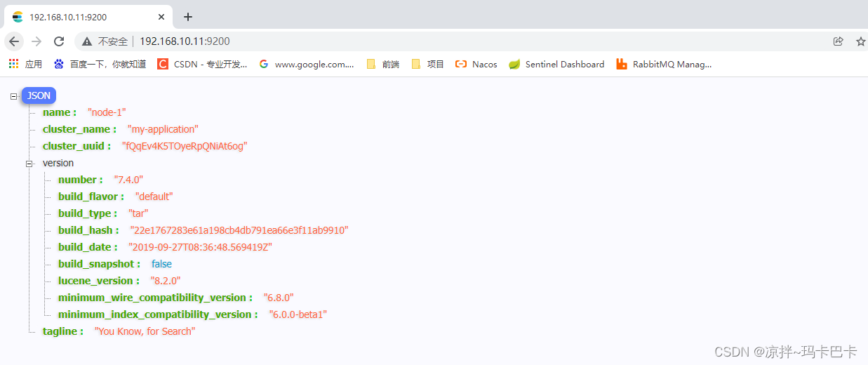Collapse the root JSON node
This screenshot has height=365, width=868.
tap(13, 96)
